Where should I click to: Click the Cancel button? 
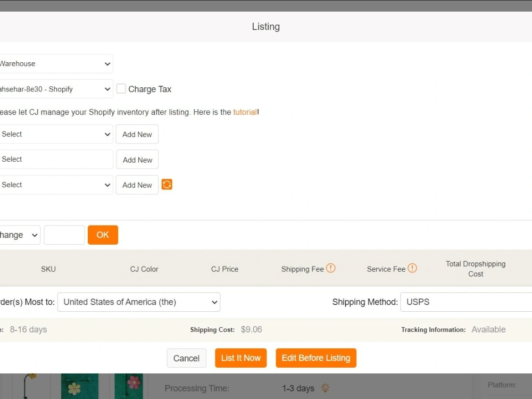(186, 358)
